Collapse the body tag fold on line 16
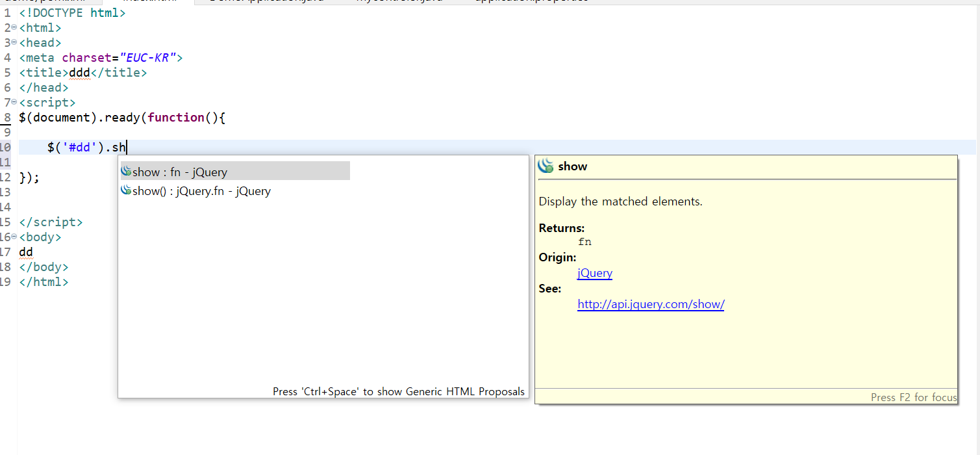 point(14,237)
